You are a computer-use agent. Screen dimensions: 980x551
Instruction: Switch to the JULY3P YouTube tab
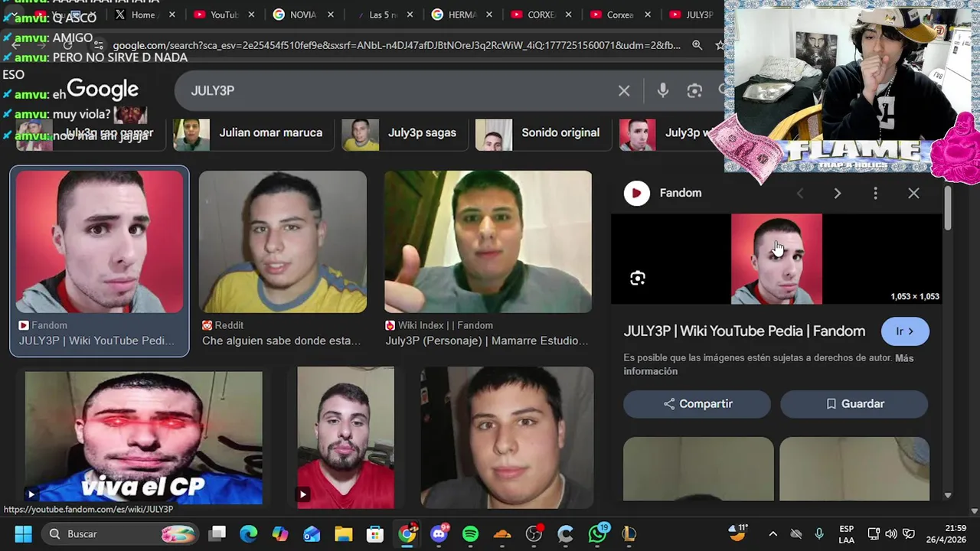(x=692, y=15)
